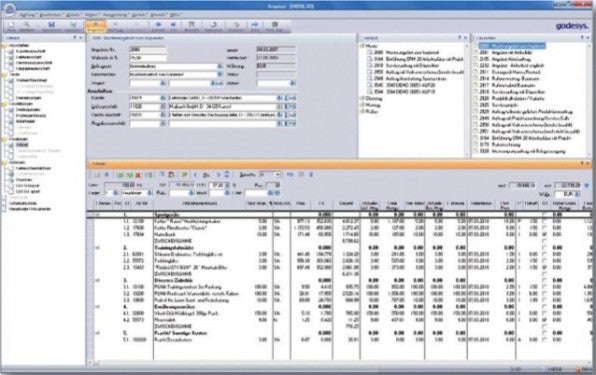Viewport: 596px width, 375px height.
Task: Collapse position group 2 in the table
Action: point(98,248)
